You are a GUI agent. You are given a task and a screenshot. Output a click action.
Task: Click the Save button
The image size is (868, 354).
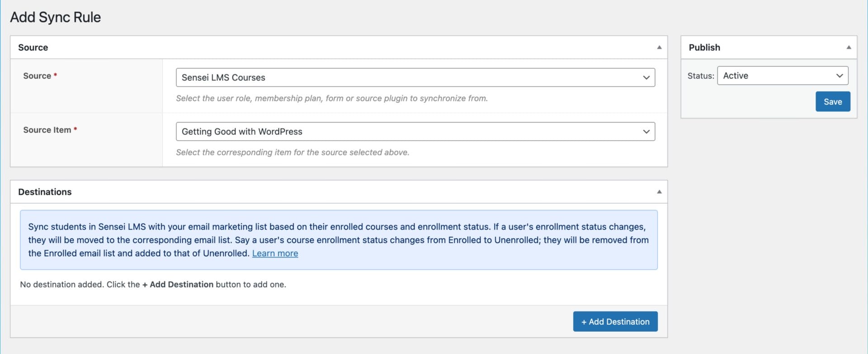(832, 102)
